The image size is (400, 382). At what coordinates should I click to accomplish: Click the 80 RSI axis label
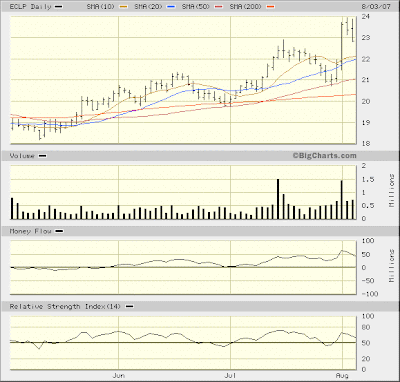[x=366, y=327]
